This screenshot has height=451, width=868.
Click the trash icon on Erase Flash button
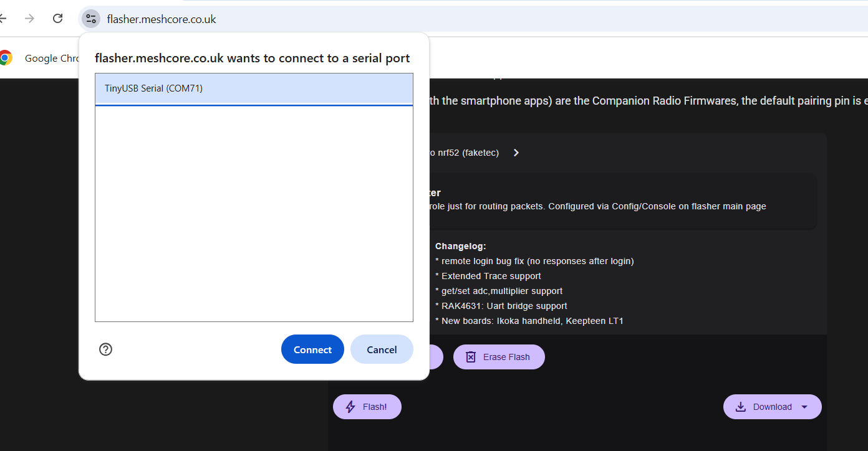pos(471,356)
